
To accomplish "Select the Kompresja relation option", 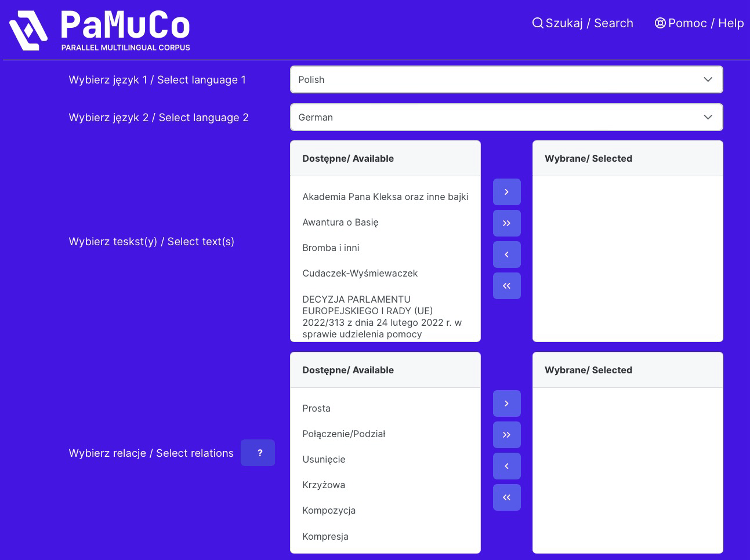I will 325,537.
